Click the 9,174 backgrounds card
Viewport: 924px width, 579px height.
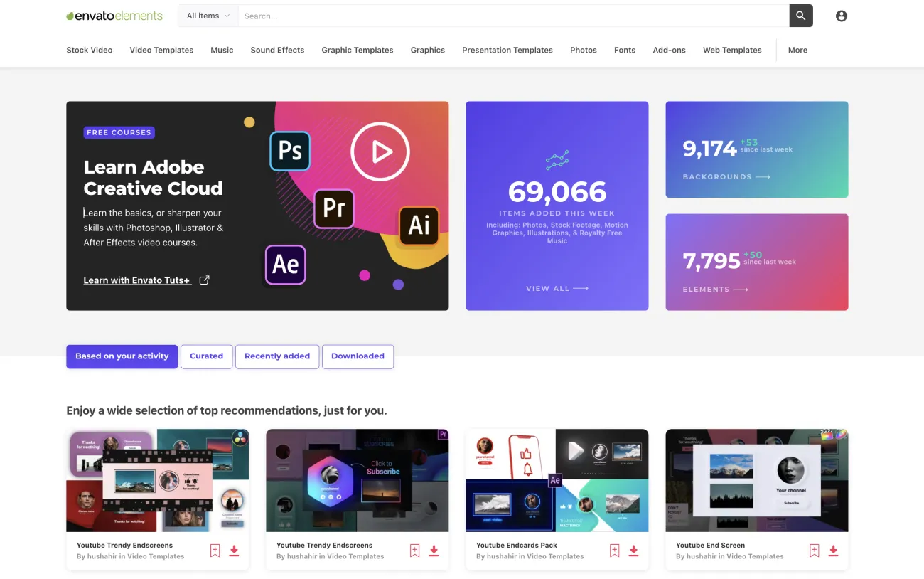(x=757, y=149)
